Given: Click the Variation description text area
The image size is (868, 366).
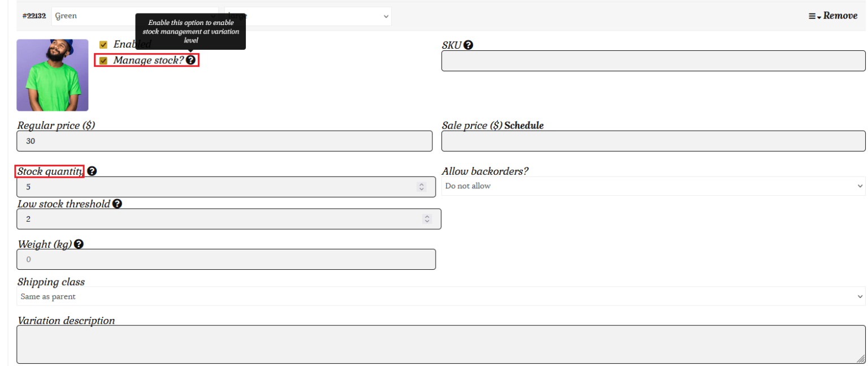Looking at the screenshot, I should (441, 344).
